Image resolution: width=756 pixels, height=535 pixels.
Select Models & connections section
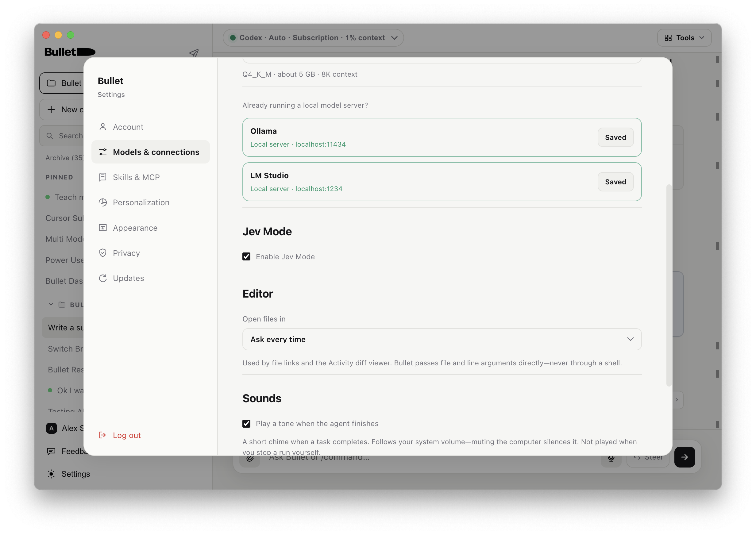151,152
